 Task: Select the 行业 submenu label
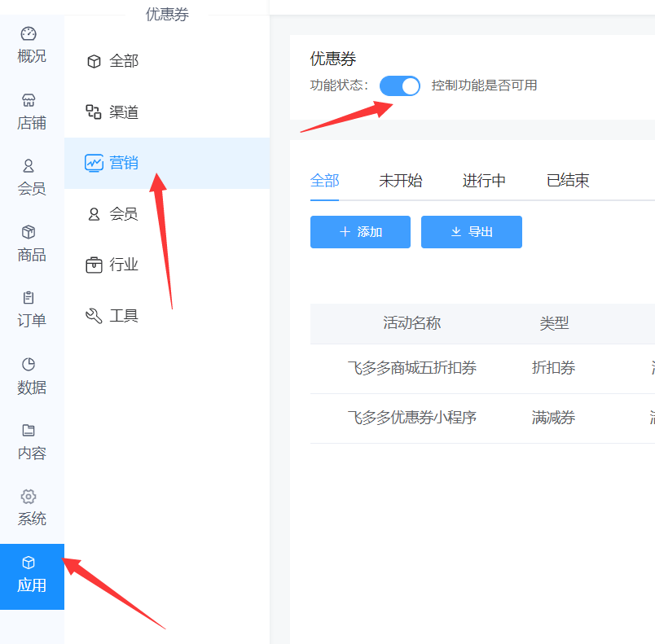point(124,265)
